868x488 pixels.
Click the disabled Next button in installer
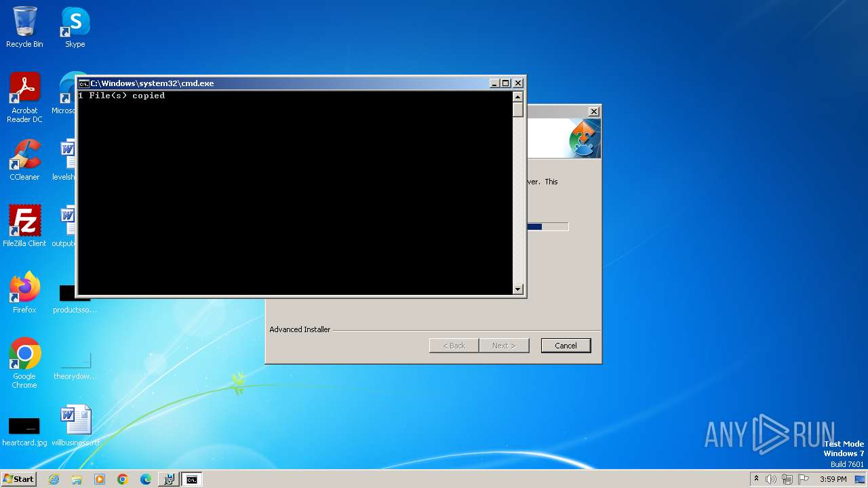(504, 346)
